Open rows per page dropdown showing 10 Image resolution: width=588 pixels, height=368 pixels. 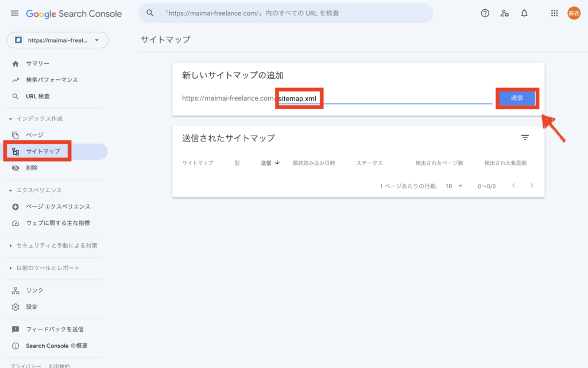[x=454, y=186]
